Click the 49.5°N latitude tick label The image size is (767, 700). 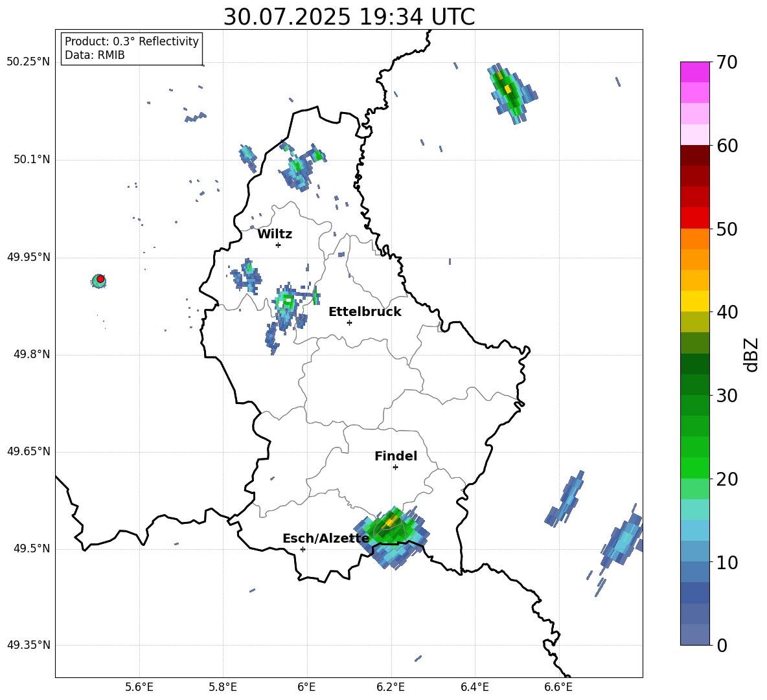(x=31, y=548)
